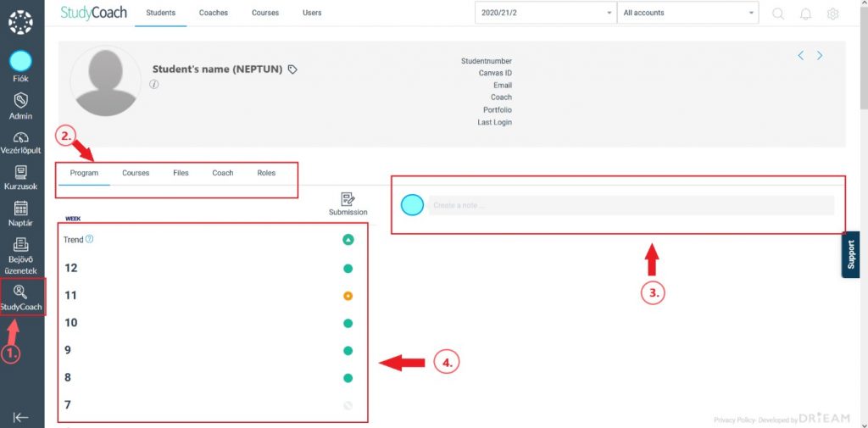868x428 pixels.
Task: Open the Fiók account avatar
Action: pos(21,61)
